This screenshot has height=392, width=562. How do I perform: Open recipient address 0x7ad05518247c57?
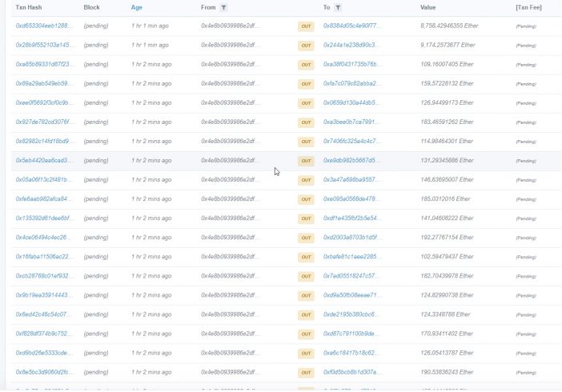point(351,276)
